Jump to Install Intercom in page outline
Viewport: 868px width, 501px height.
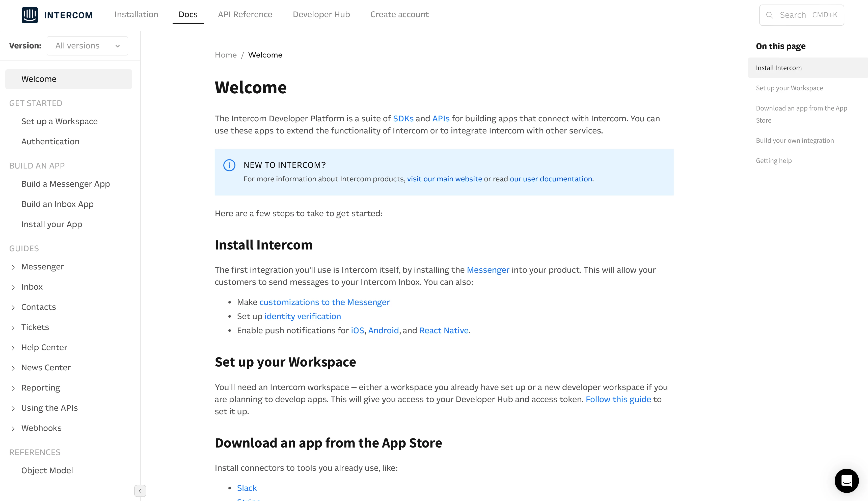click(x=808, y=68)
